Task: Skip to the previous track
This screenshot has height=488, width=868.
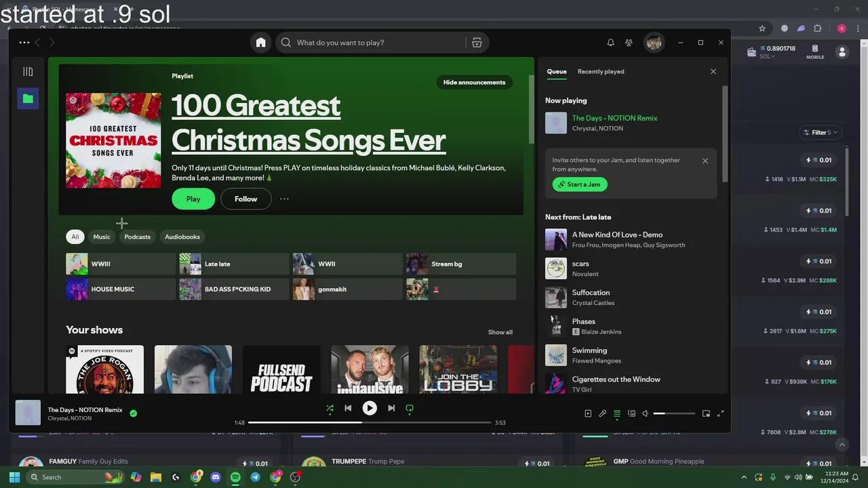Action: click(x=348, y=408)
